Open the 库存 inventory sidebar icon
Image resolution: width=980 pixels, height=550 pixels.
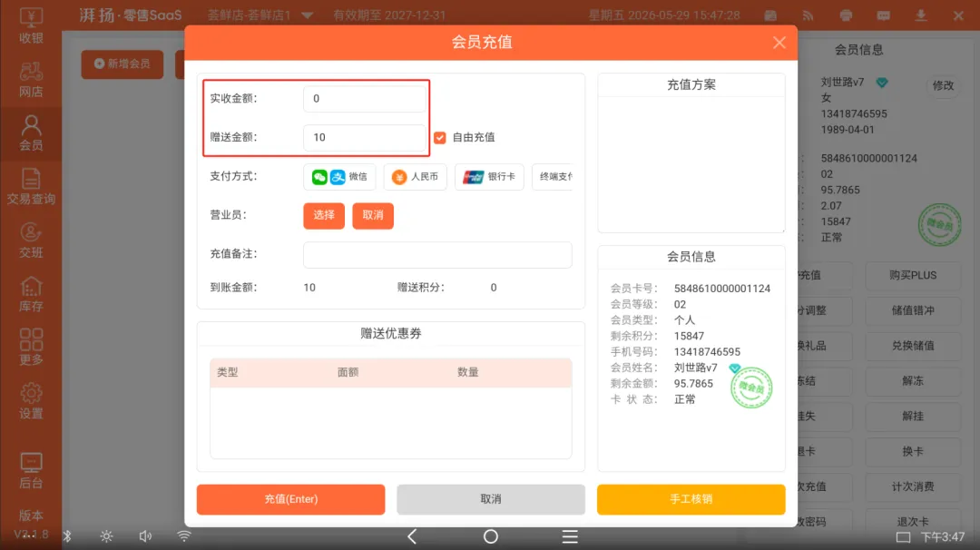coord(31,294)
